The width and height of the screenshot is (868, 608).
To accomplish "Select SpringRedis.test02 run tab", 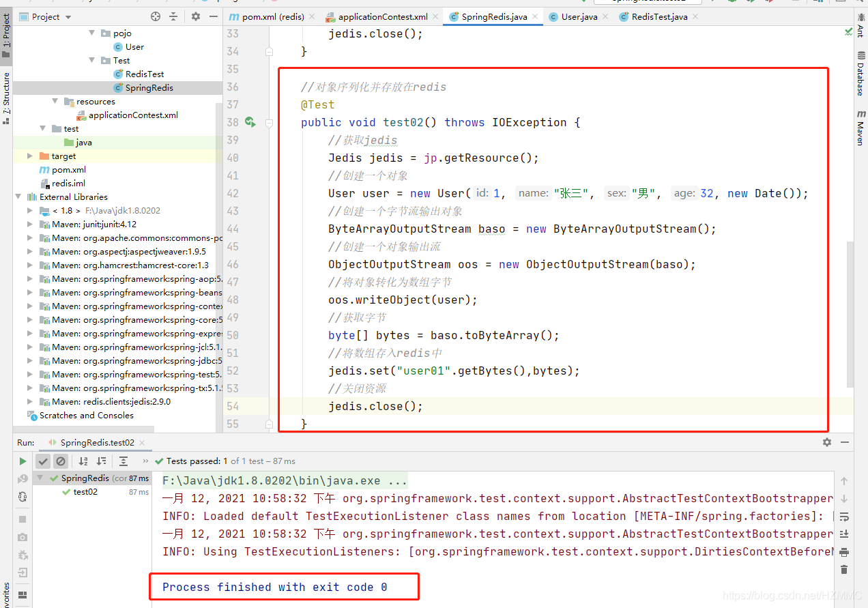I will (97, 442).
